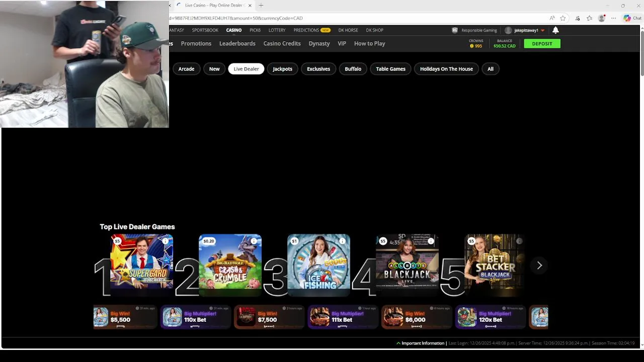Screen dimensions: 644x362
Task: Open the browser media control icon
Action: pyautogui.click(x=578, y=18)
